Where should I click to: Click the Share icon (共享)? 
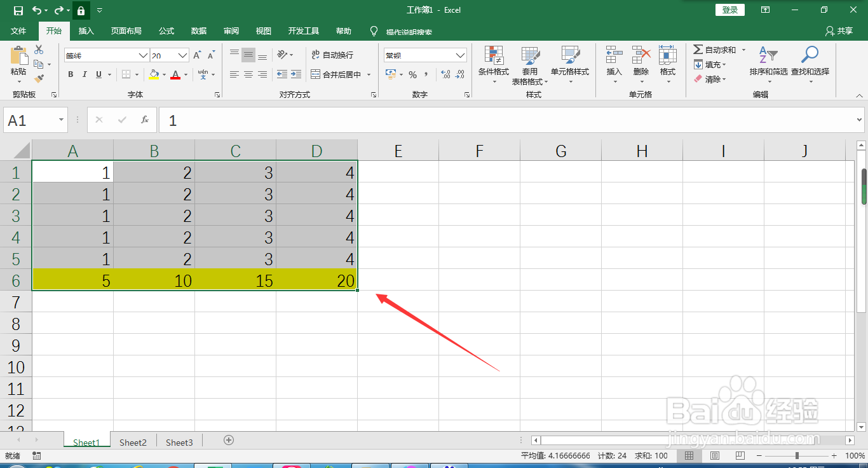coord(839,31)
